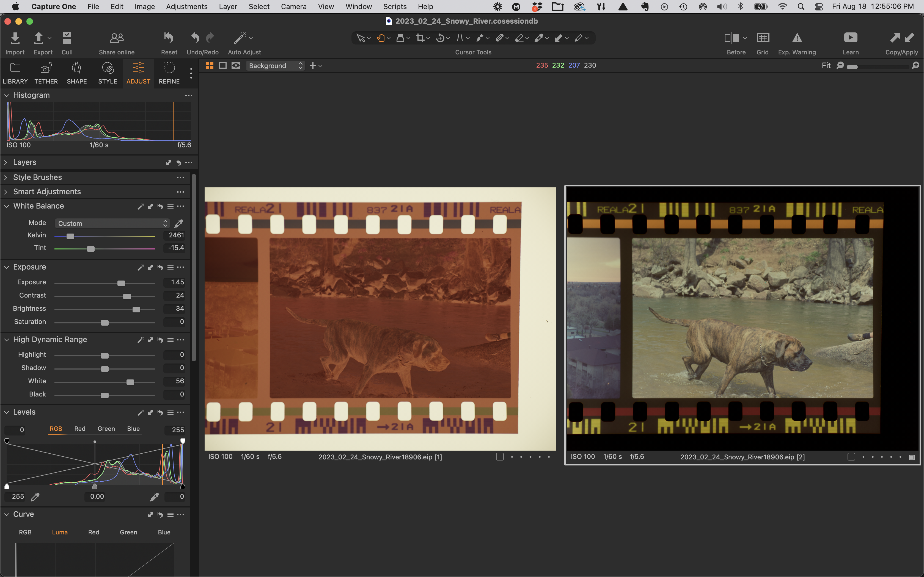Select the Pan hand cursor tool
This screenshot has height=577, width=924.
pos(381,38)
